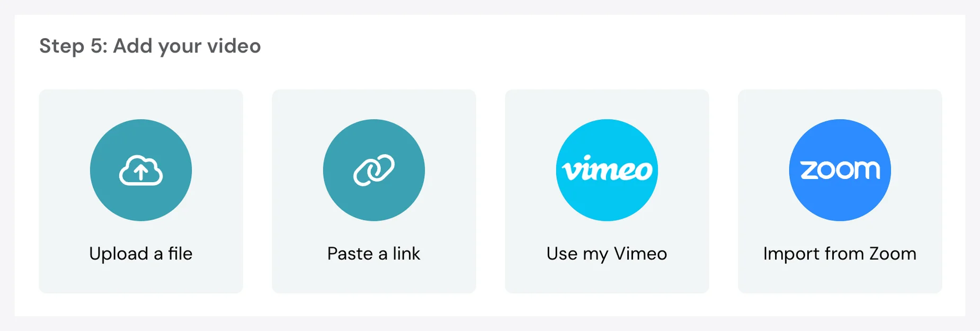The image size is (980, 331).
Task: Open the Paste a link card
Action: (374, 191)
